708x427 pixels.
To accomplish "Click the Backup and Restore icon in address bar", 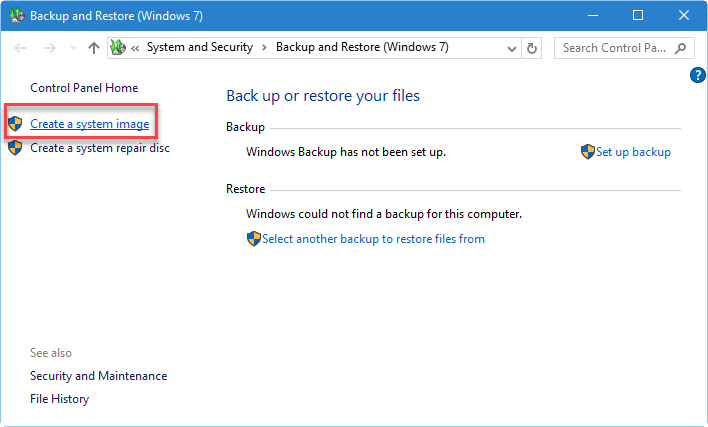I will [118, 48].
